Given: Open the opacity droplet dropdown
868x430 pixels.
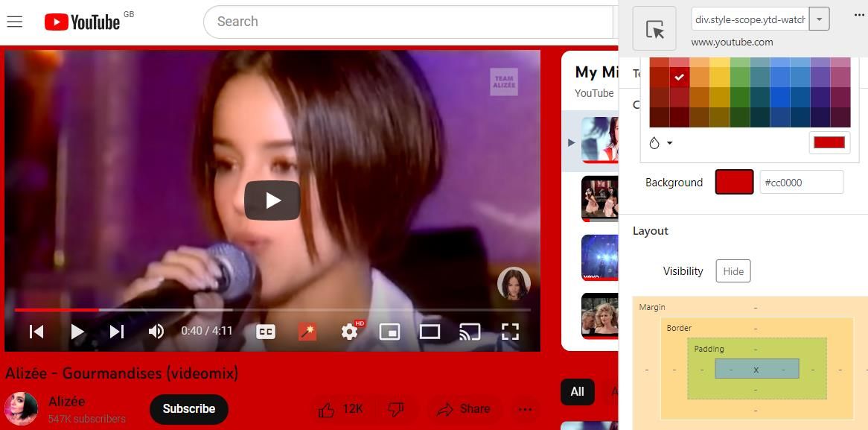Looking at the screenshot, I should (660, 143).
